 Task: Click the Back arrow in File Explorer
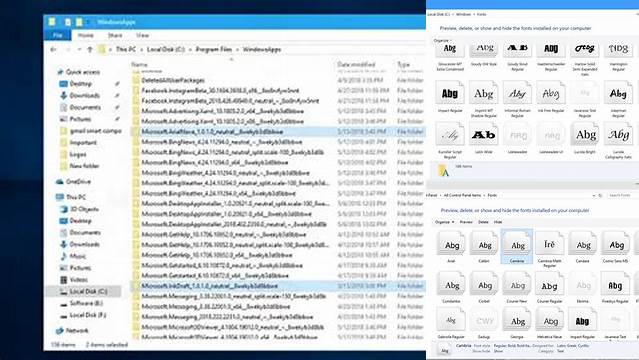tap(53, 49)
